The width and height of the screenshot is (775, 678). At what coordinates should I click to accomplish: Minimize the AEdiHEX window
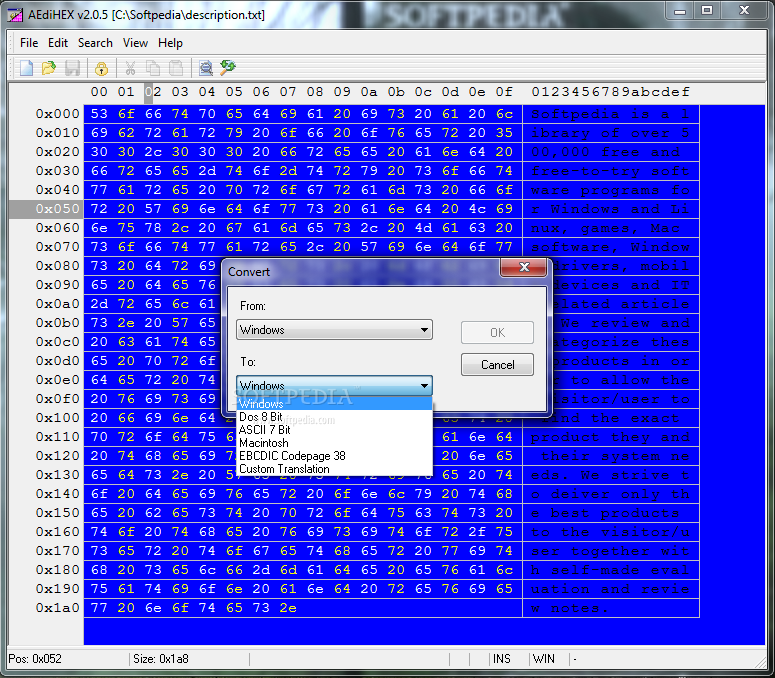point(680,11)
